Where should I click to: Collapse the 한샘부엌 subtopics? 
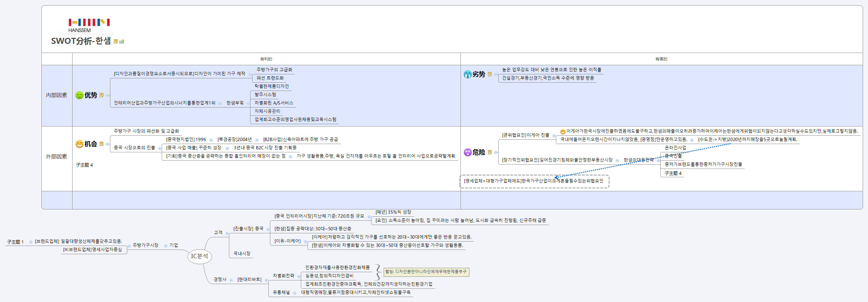click(248, 104)
